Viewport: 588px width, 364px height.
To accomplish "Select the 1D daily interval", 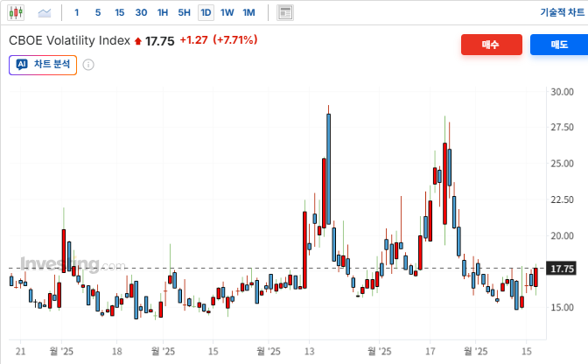I will point(206,13).
